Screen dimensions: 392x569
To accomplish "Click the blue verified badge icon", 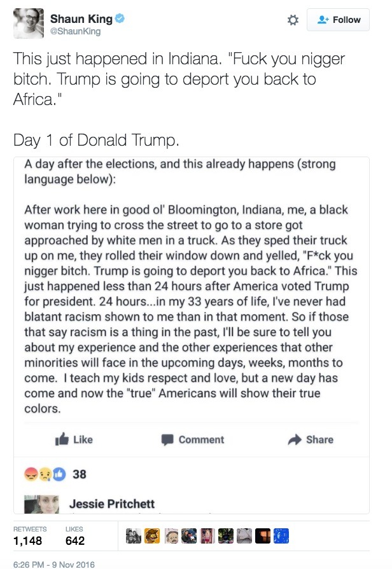I will coord(119,19).
